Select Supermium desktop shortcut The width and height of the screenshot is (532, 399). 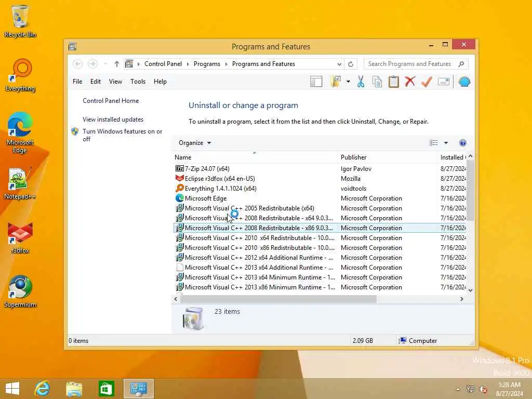(x=20, y=291)
